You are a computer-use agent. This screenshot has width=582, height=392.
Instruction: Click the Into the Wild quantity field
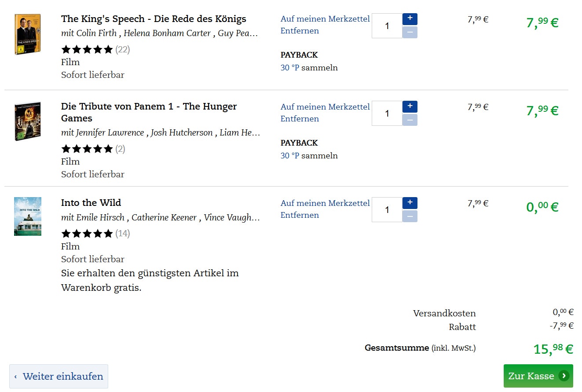tap(387, 209)
